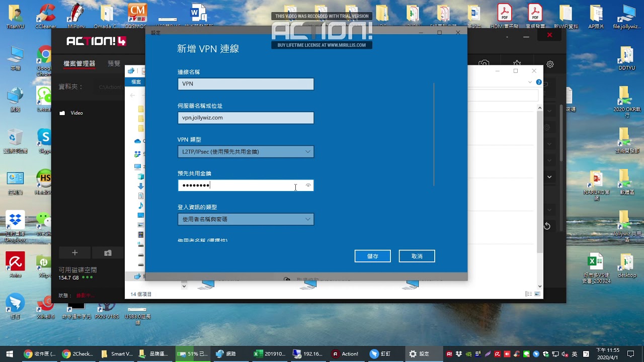This screenshot has width=644, height=362.
Task: Open the CCleaner desktop icon
Action: tap(45, 16)
